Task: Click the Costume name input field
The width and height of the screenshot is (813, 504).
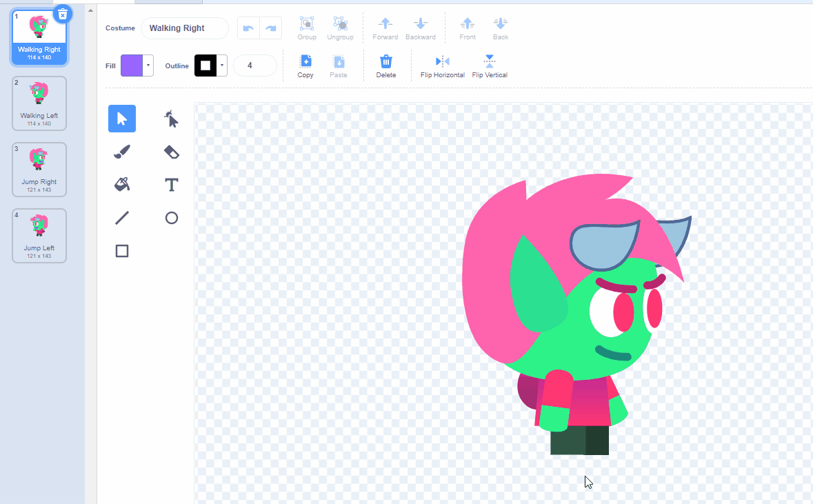Action: click(x=185, y=28)
